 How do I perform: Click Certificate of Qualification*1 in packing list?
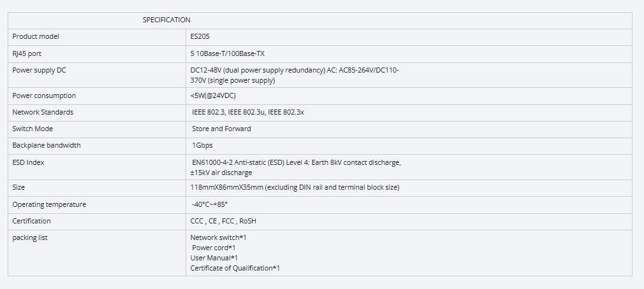tap(235, 268)
